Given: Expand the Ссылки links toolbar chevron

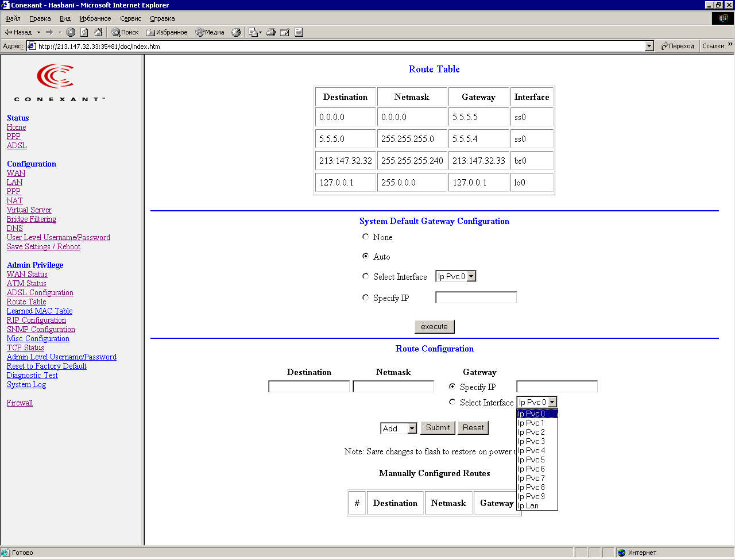Looking at the screenshot, I should pyautogui.click(x=730, y=45).
